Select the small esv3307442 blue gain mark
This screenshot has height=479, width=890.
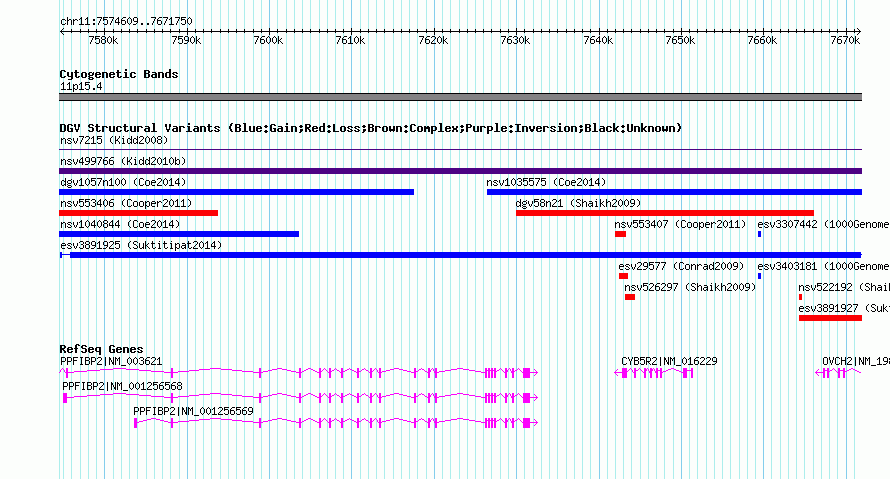759,234
